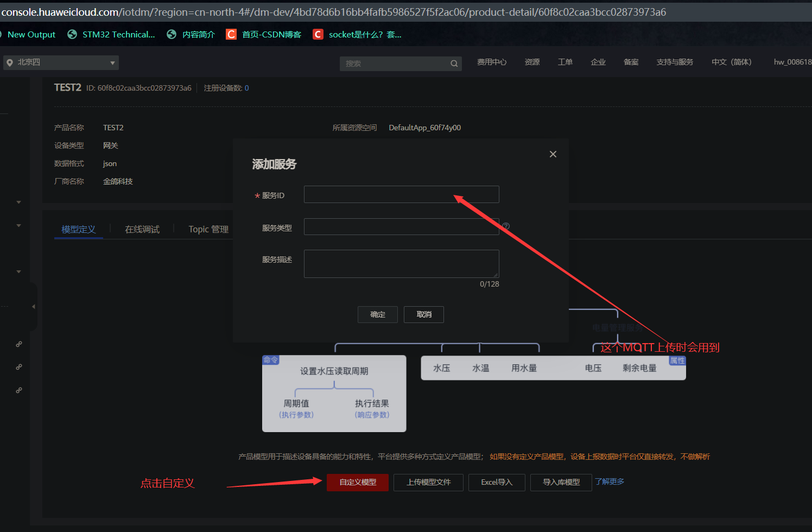Confirm with the 确定 button
The image size is (812, 532).
pyautogui.click(x=378, y=314)
